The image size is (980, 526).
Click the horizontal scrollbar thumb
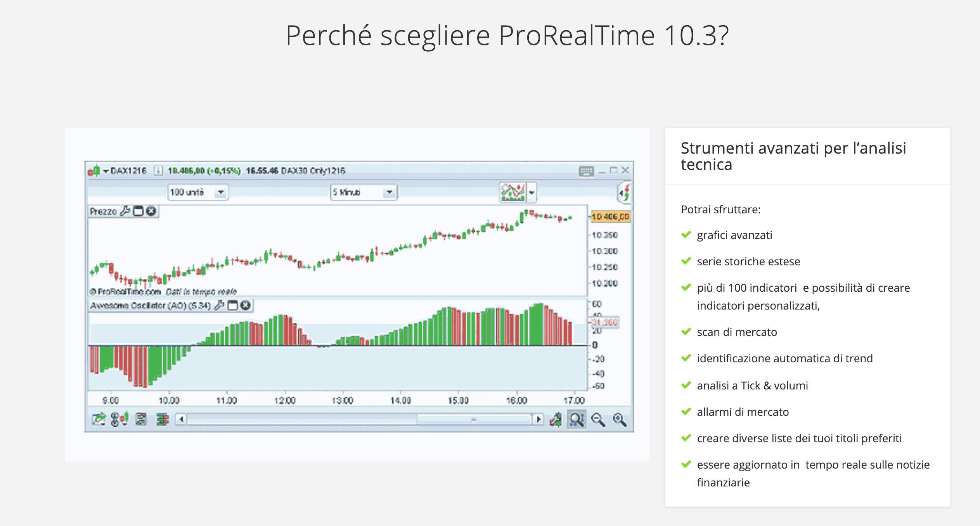pos(474,419)
